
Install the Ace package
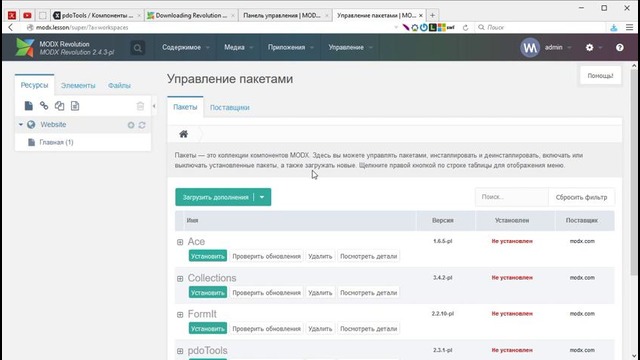[208, 256]
